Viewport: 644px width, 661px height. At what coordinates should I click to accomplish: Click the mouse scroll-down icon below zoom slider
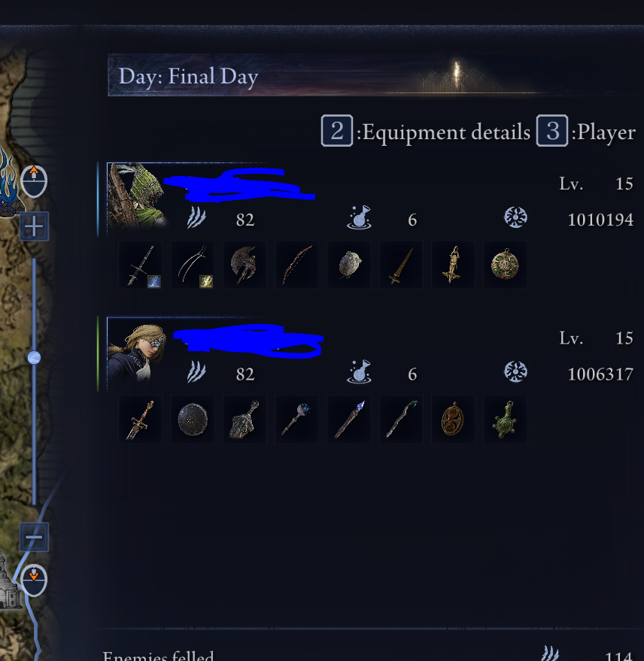[34, 580]
